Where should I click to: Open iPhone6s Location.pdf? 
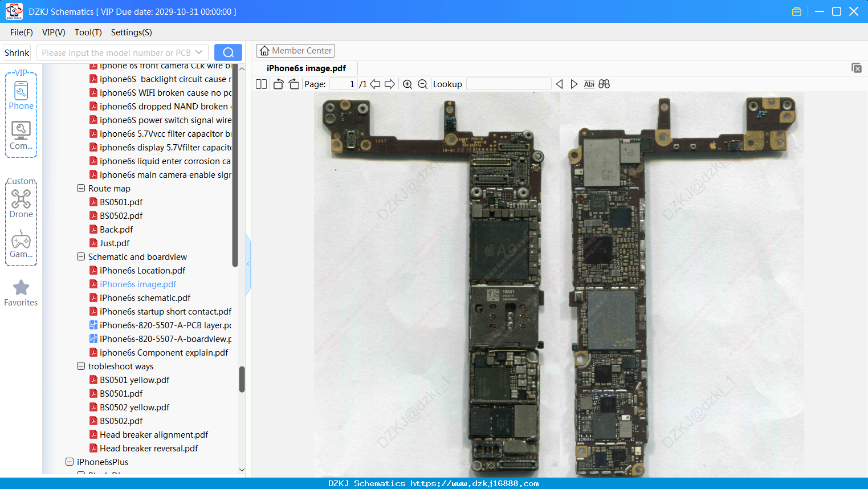point(137,271)
